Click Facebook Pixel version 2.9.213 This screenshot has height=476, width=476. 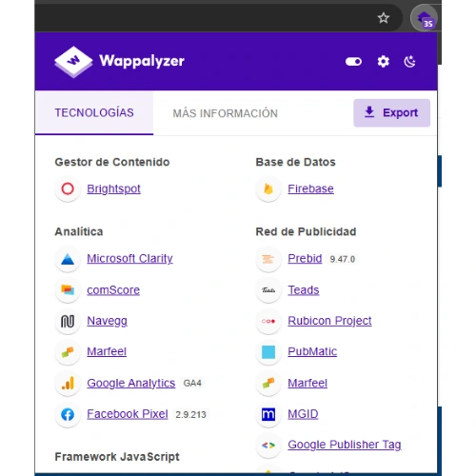[190, 415]
